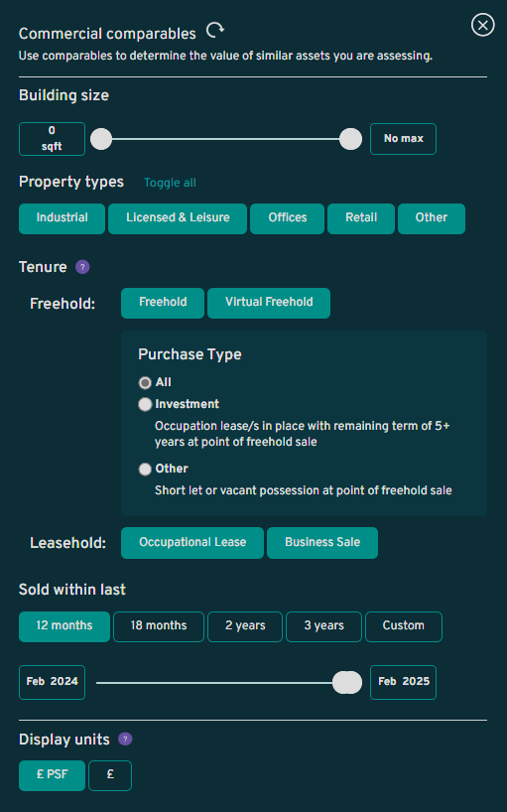The height and width of the screenshot is (812, 507).
Task: Toggle the Virtual Freehold tenure button
Action: point(269,303)
